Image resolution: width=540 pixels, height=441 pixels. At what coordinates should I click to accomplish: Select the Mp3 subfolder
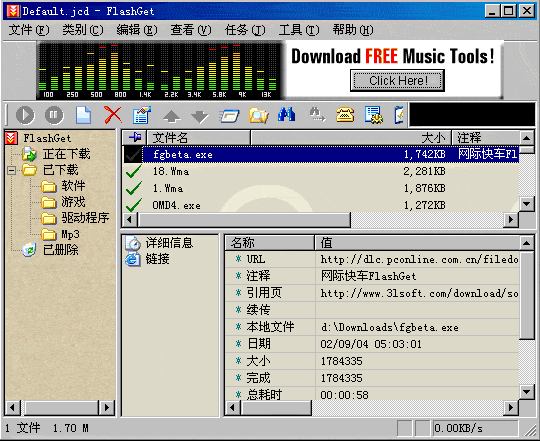pos(70,234)
